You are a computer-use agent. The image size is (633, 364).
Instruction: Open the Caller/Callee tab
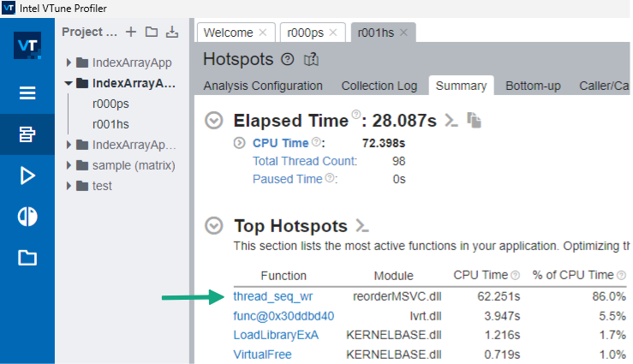[604, 86]
